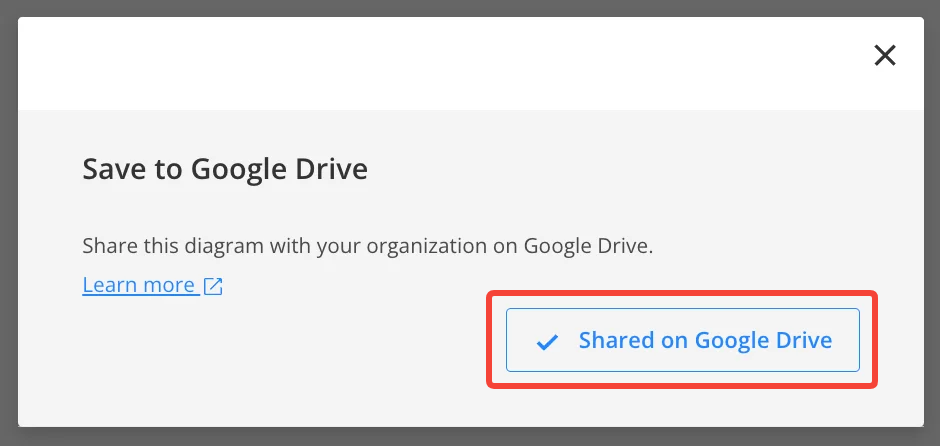Dismiss the dialog with the close icon
This screenshot has width=940, height=446.
point(885,56)
